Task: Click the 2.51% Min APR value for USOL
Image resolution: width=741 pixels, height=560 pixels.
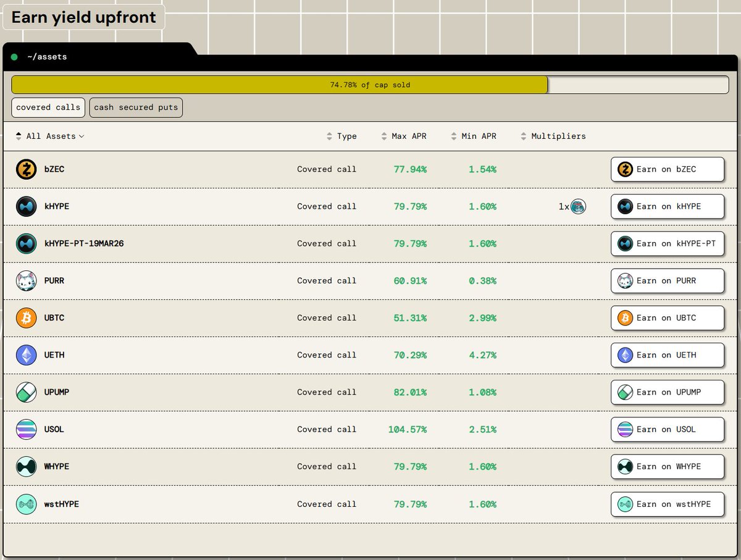Action: [x=482, y=429]
